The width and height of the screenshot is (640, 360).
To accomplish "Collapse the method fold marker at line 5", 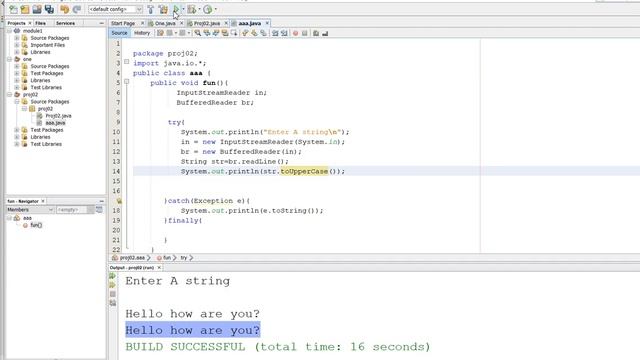I will click(127, 82).
